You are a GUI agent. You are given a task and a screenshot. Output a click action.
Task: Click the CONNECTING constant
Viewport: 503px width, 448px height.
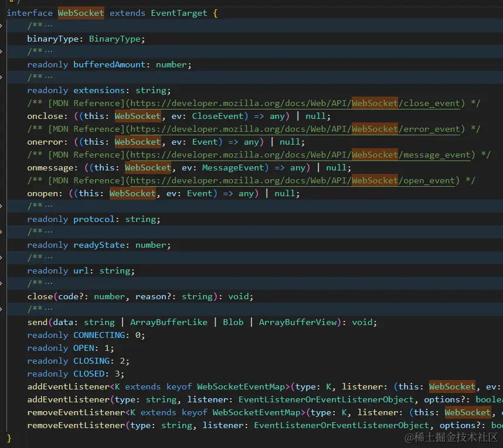99,335
